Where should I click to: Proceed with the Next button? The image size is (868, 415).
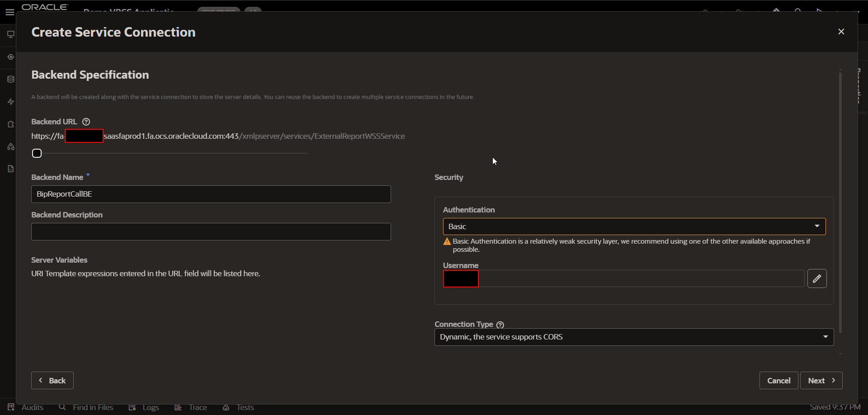tap(821, 380)
